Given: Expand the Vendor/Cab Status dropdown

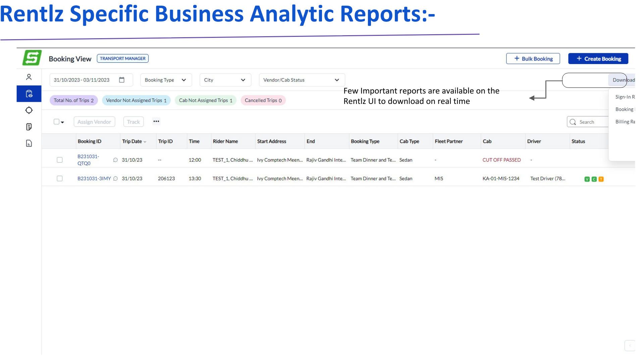Looking at the screenshot, I should tap(301, 80).
